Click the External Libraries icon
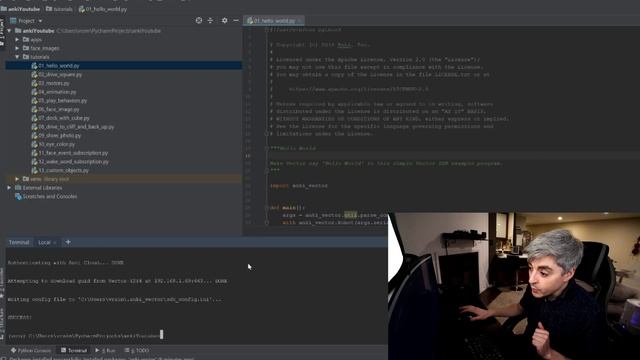Image resolution: width=640 pixels, height=360 pixels. tap(18, 188)
